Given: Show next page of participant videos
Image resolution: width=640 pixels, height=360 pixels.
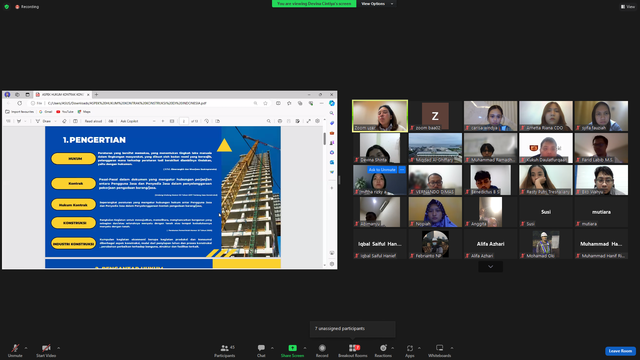Looking at the screenshot, I should pos(491,267).
